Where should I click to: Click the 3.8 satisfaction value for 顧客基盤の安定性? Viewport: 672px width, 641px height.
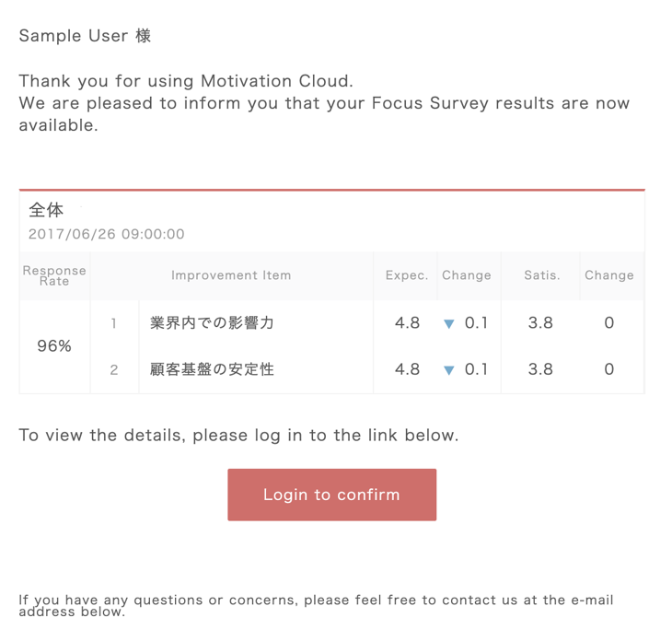click(x=541, y=369)
